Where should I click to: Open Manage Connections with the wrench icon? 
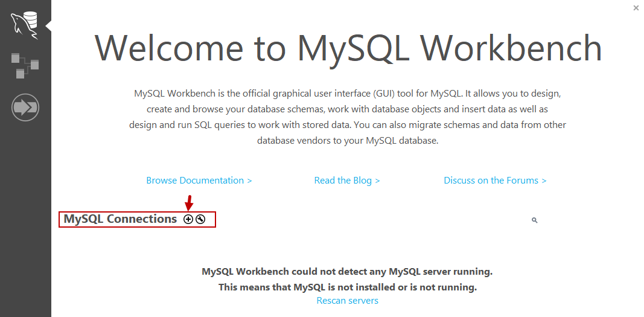pyautogui.click(x=200, y=219)
